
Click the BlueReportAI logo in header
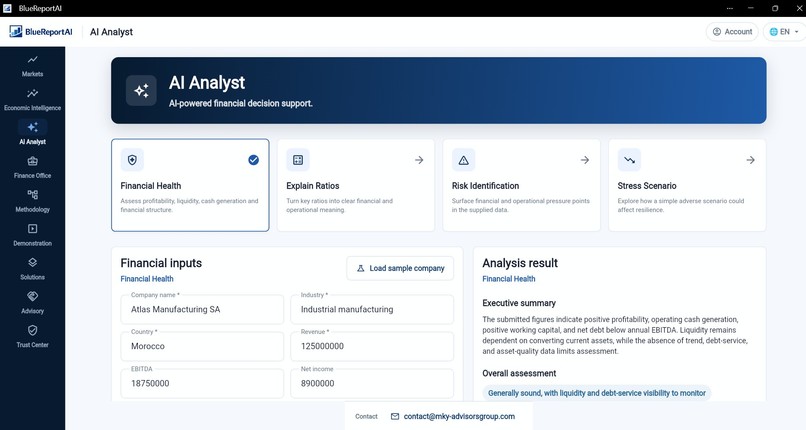coord(41,32)
